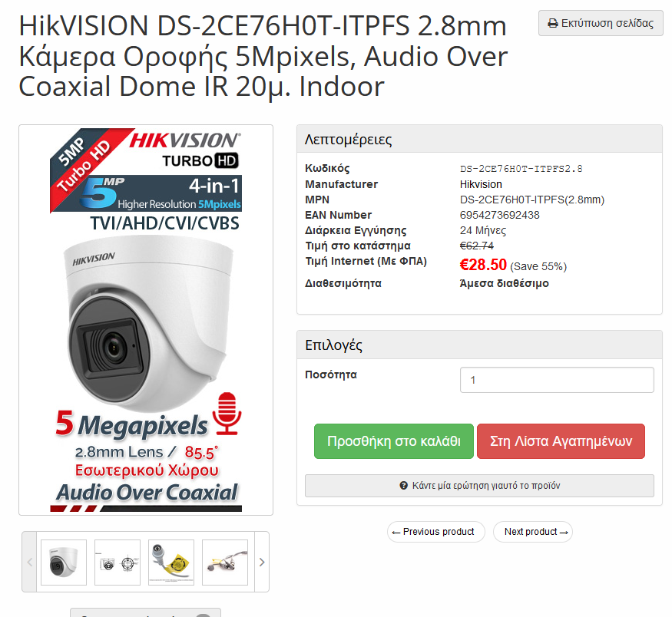
Task: Select the fourth cable wiring thumbnail
Action: [225, 563]
